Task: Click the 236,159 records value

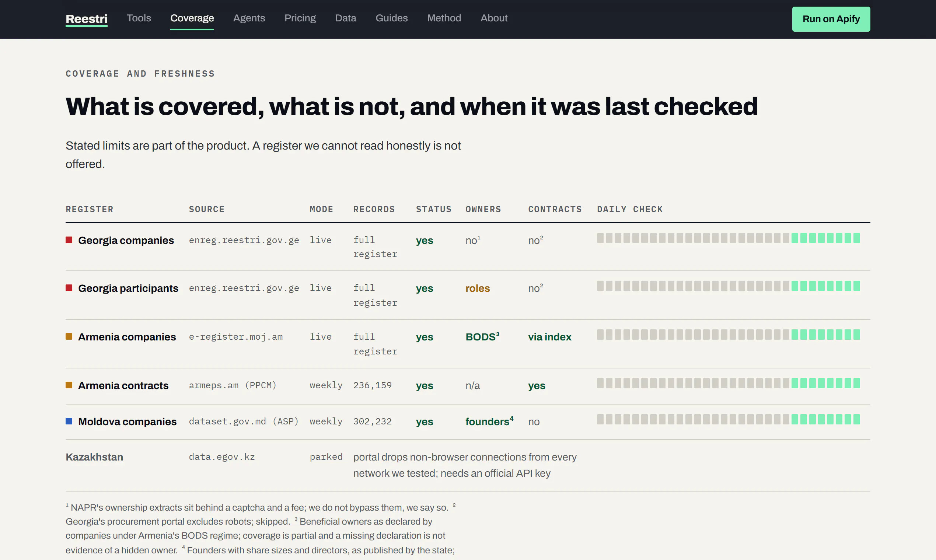Action: click(x=373, y=385)
